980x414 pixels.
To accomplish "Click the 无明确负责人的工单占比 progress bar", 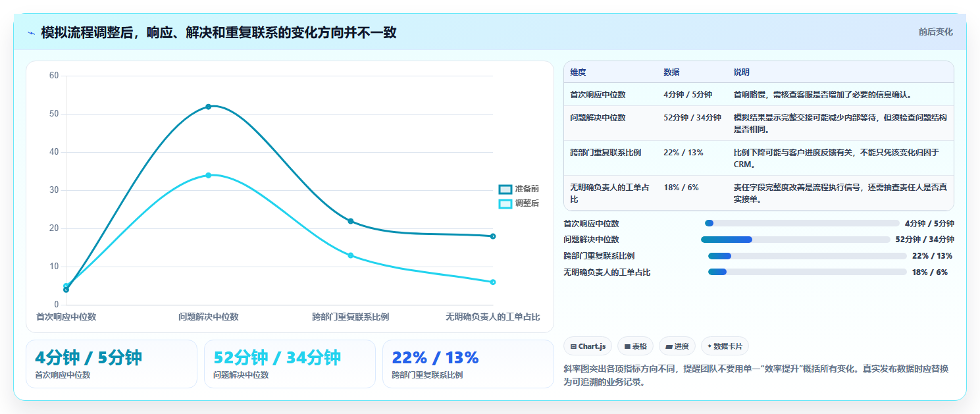I will click(x=807, y=272).
